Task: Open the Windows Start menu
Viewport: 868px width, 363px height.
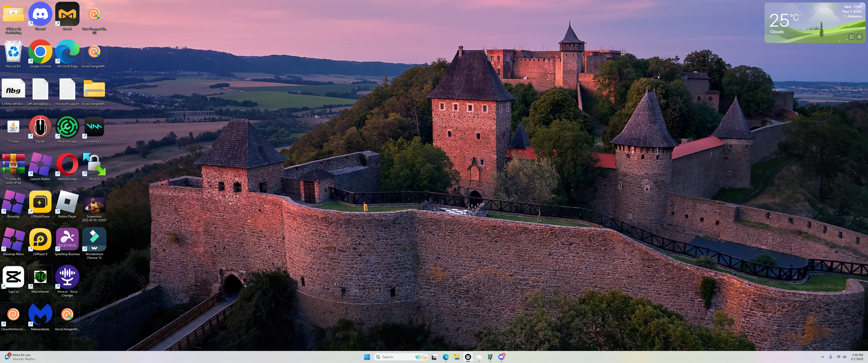Action: [x=367, y=357]
